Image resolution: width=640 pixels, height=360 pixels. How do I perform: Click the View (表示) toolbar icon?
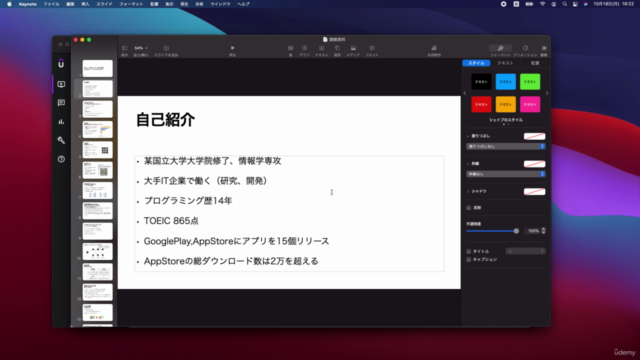click(x=124, y=48)
